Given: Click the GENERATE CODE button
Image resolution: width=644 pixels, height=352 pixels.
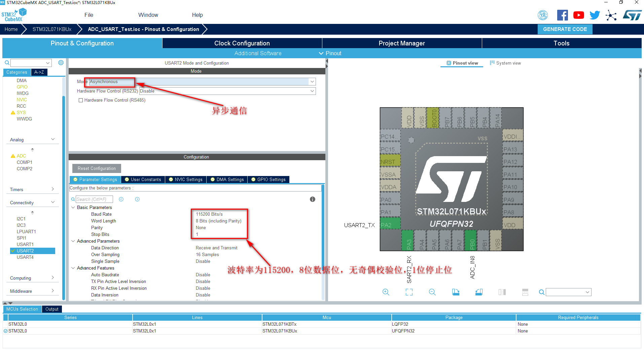Looking at the screenshot, I should pyautogui.click(x=565, y=29).
